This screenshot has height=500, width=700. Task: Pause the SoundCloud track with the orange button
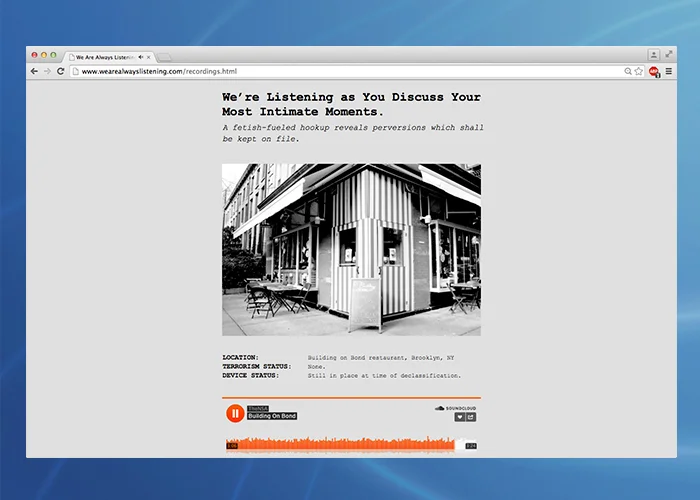point(235,413)
